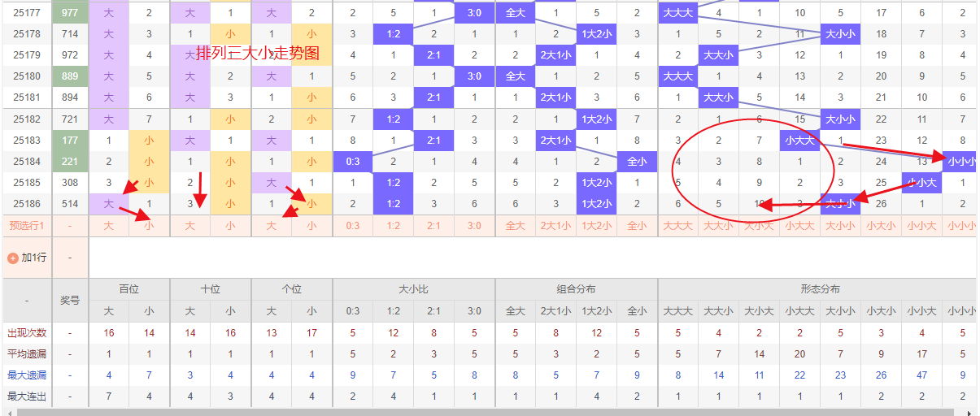
Task: Select 大大小 in the 预选行1 row
Action: pos(719,225)
